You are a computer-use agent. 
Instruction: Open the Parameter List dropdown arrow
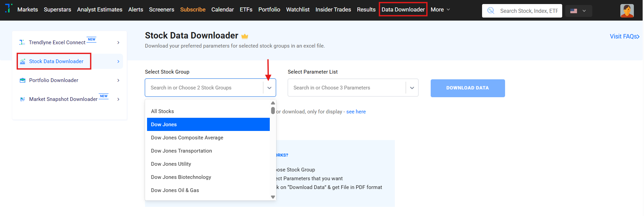coord(412,88)
